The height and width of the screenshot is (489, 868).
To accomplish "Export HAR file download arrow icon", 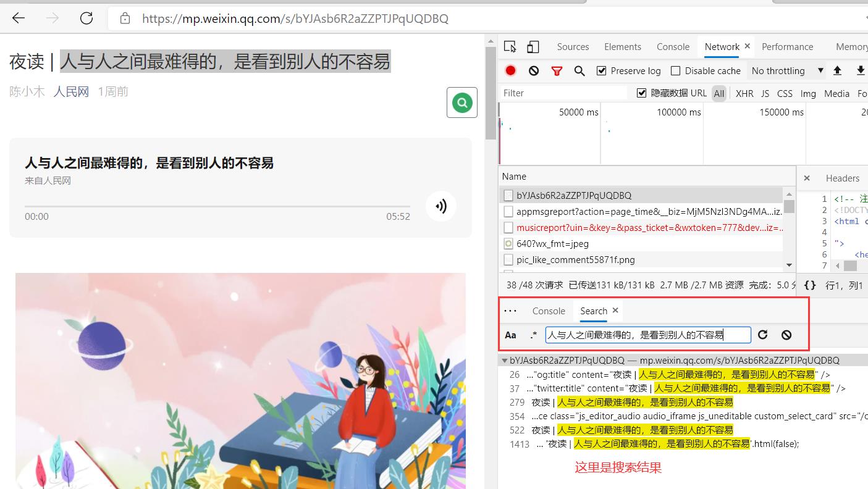I will tap(861, 70).
